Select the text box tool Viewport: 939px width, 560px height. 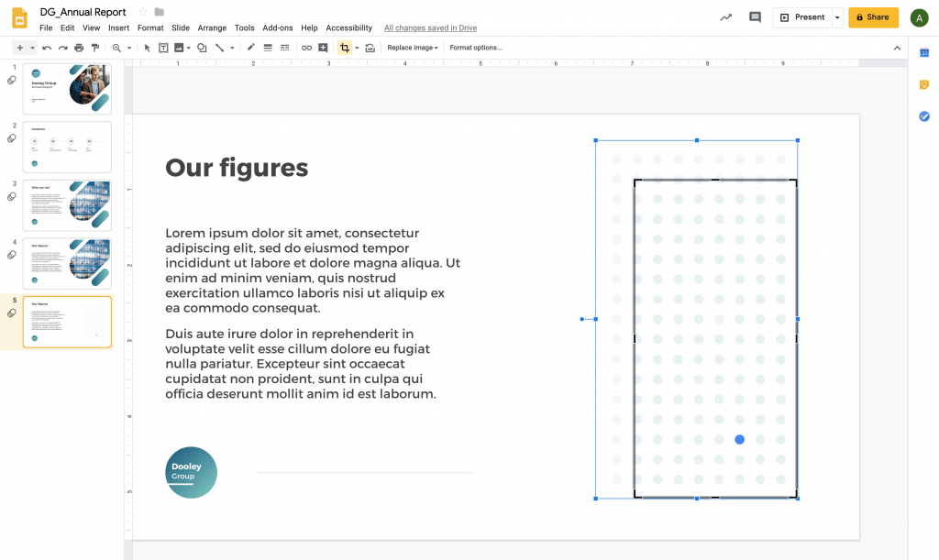coord(163,48)
